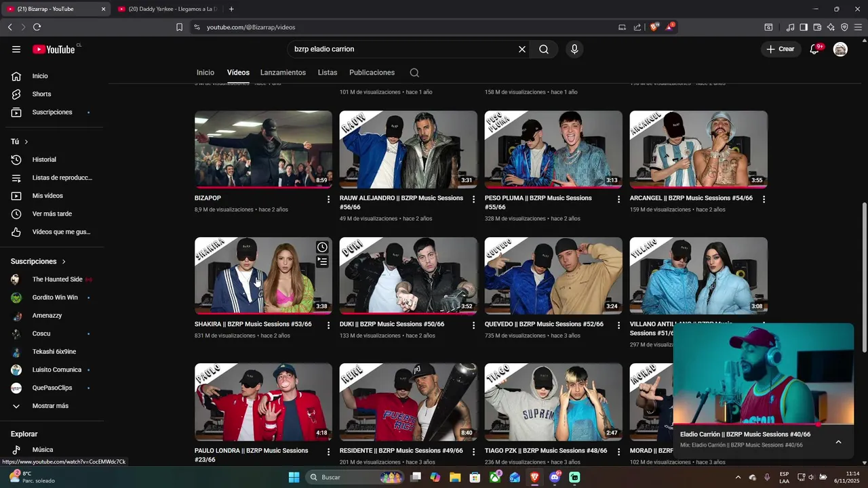Open the notifications bell

coord(815,49)
